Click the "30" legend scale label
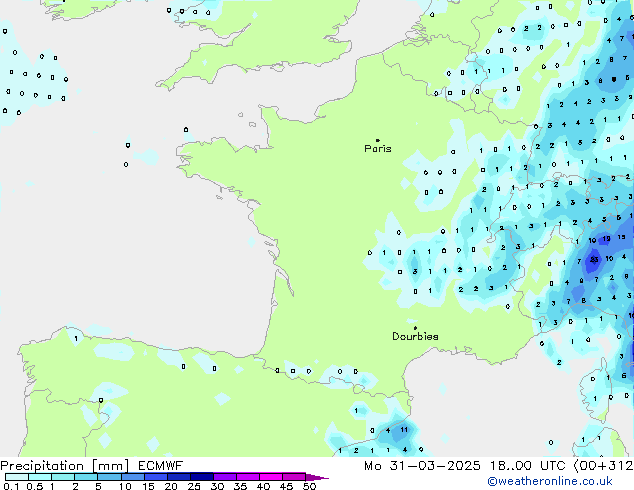The height and width of the screenshot is (490, 634). point(217,486)
